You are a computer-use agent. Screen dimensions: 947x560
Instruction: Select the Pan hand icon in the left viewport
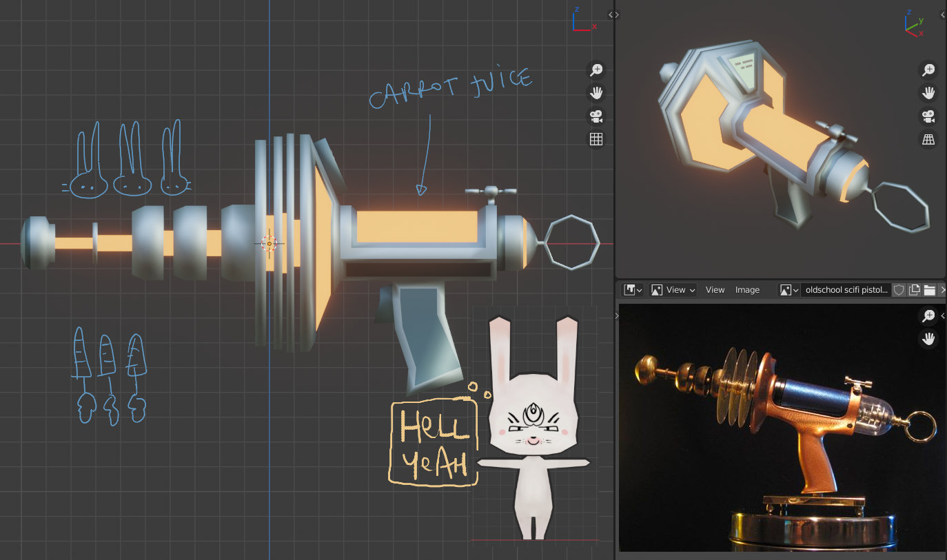(596, 93)
